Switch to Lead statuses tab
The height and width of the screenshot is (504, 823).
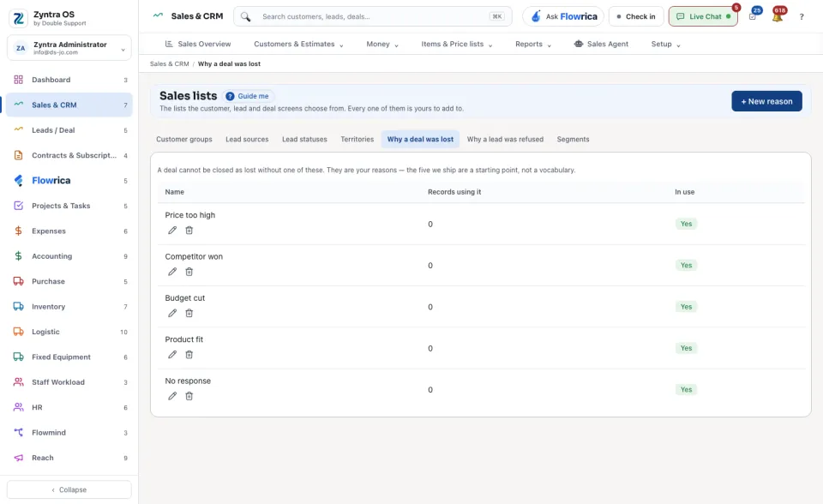pyautogui.click(x=304, y=139)
